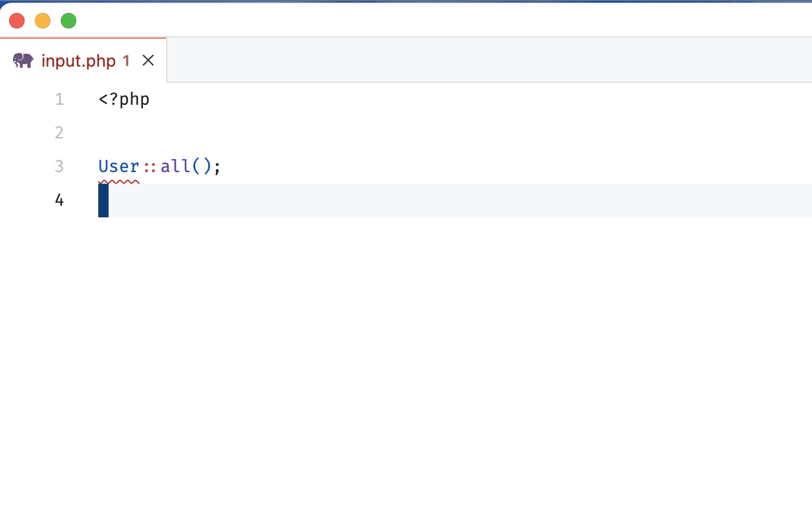
Task: Click the text cursor block on line 4
Action: coord(103,201)
